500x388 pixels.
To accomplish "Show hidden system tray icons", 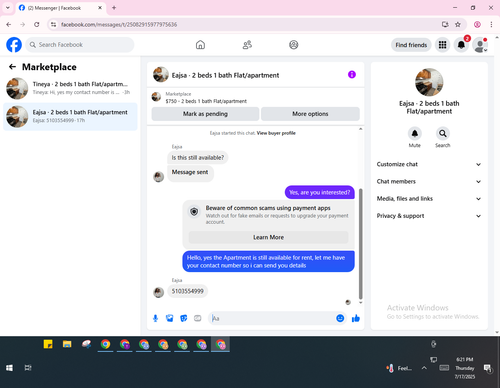I will (424, 368).
